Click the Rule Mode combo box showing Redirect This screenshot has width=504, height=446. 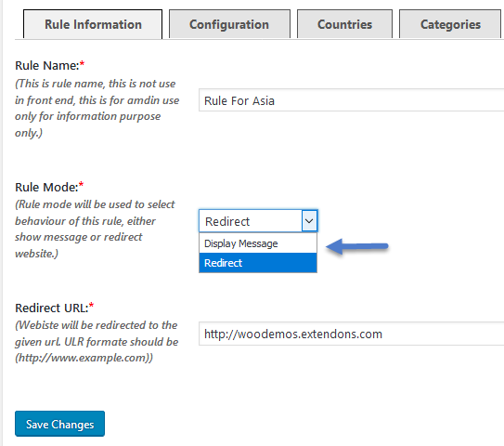click(x=258, y=221)
